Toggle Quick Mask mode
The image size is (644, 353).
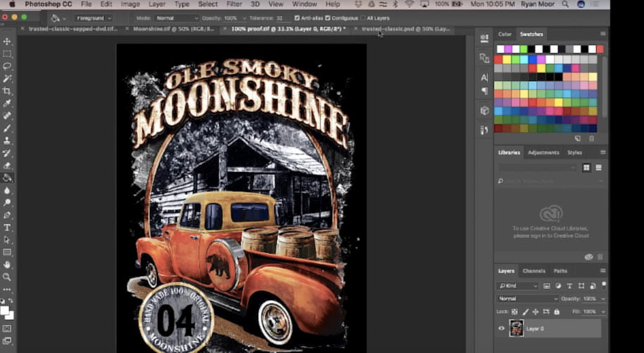[7, 328]
